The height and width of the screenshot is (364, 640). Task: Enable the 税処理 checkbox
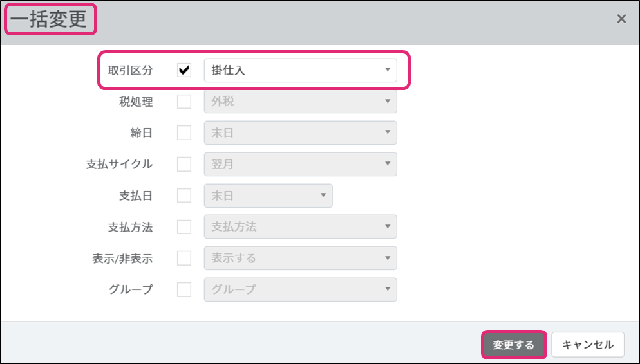(184, 102)
